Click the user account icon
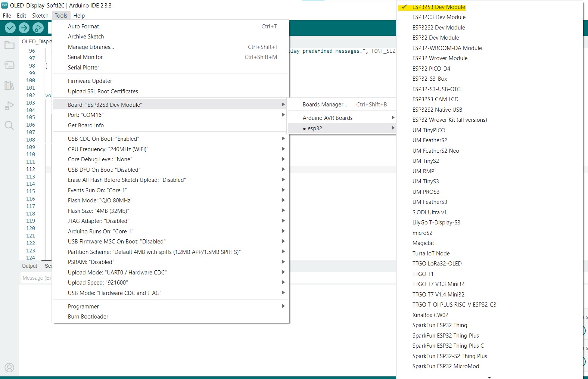588x379 pixels. (x=9, y=368)
